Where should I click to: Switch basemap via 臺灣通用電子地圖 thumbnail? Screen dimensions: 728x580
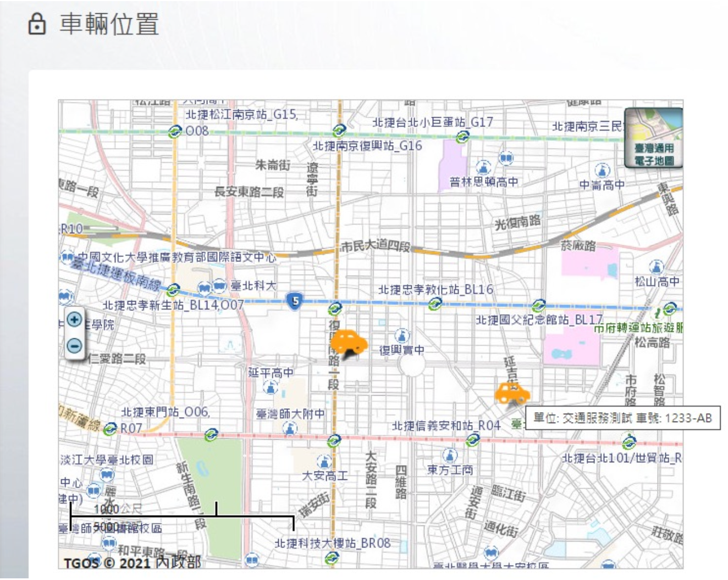coord(654,138)
